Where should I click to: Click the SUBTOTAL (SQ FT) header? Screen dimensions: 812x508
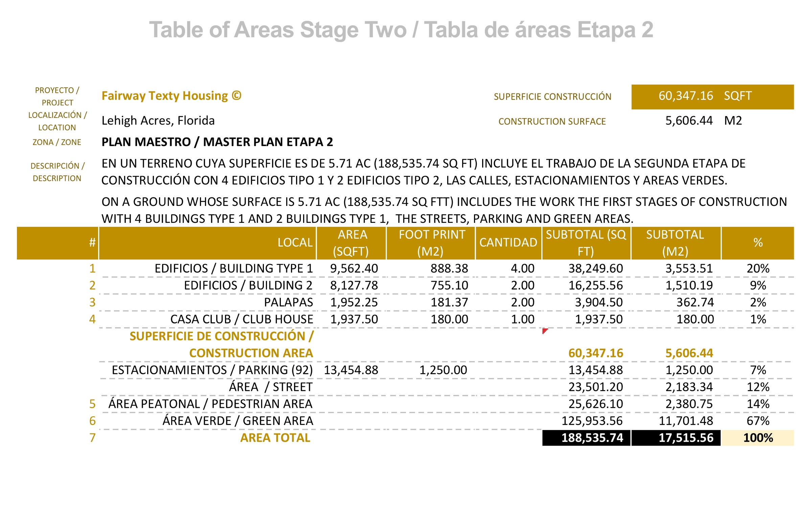[x=586, y=243]
